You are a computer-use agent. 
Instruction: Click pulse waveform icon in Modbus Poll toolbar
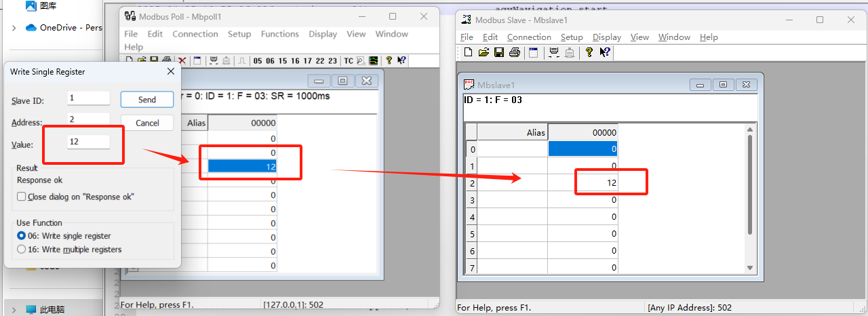[x=241, y=61]
